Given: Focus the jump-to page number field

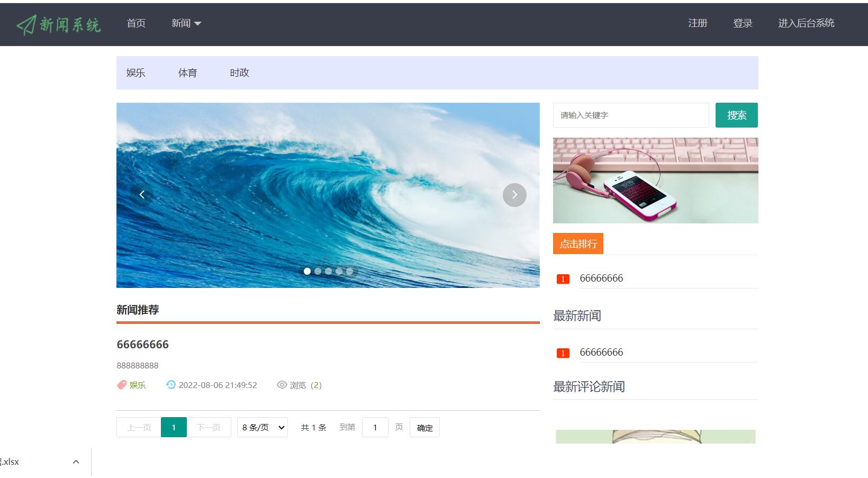Looking at the screenshot, I should (375, 427).
